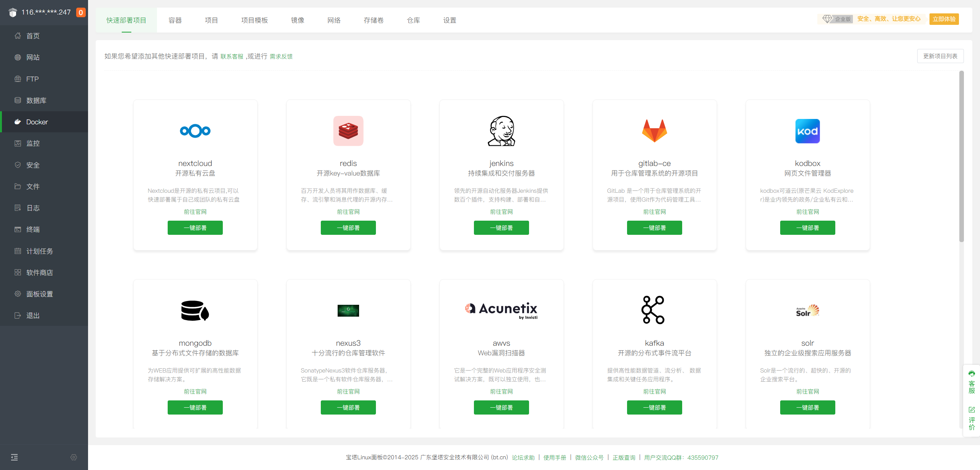
Task: Click the sidebar settings gear icon
Action: click(x=74, y=457)
